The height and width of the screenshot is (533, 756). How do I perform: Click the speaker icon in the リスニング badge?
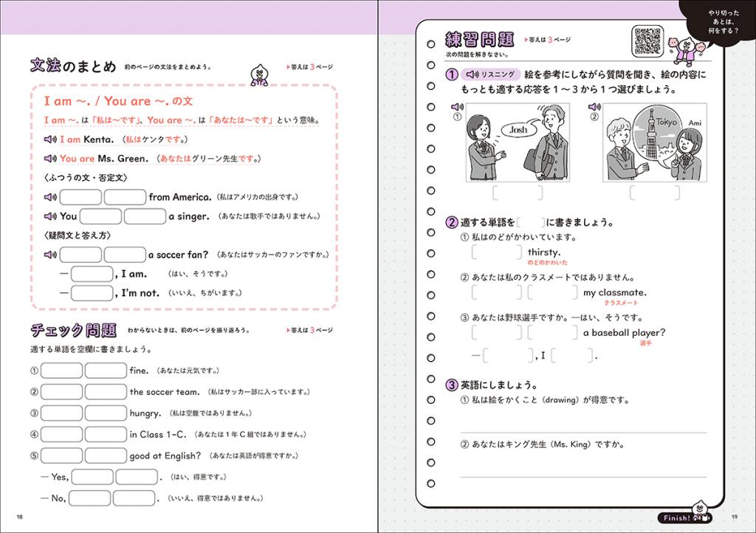(472, 75)
